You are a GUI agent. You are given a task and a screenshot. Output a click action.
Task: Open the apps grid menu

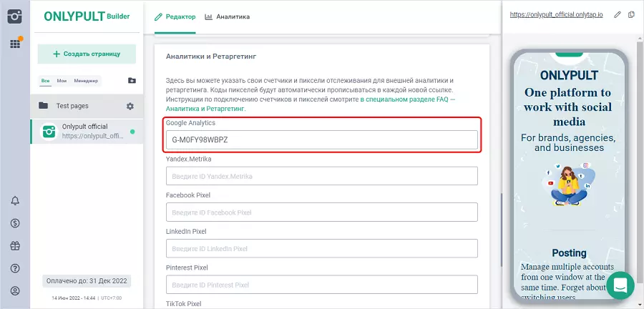(x=14, y=44)
